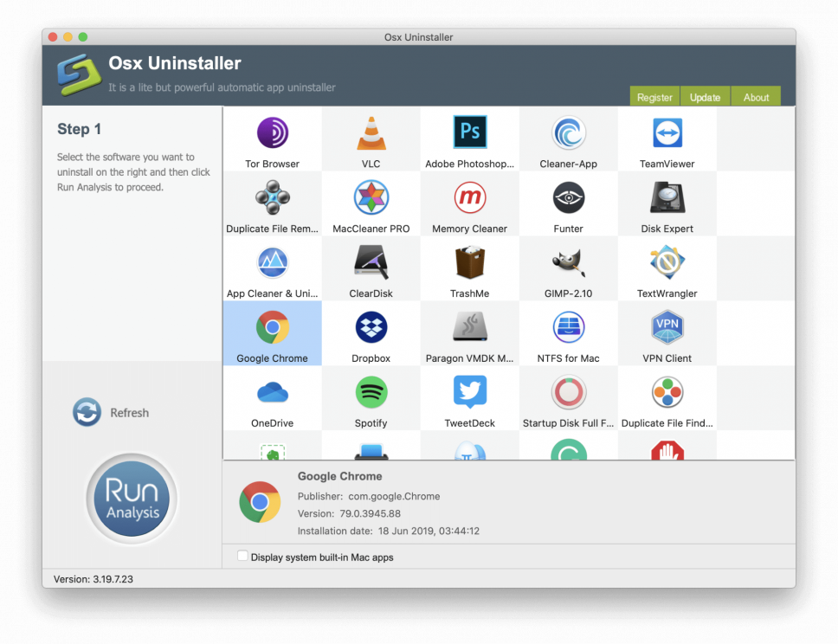Viewport: 838px width, 644px height.
Task: Choose Duplicate File Finder icon
Action: click(667, 392)
